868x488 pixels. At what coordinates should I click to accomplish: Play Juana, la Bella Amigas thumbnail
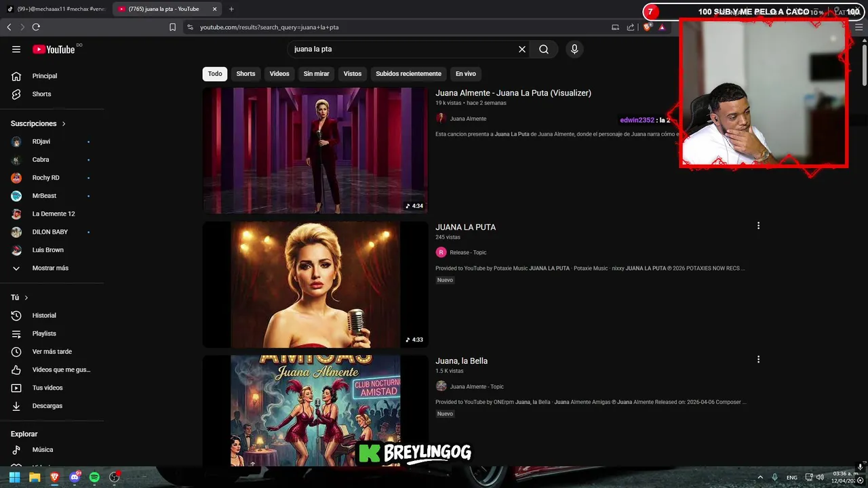coord(315,411)
